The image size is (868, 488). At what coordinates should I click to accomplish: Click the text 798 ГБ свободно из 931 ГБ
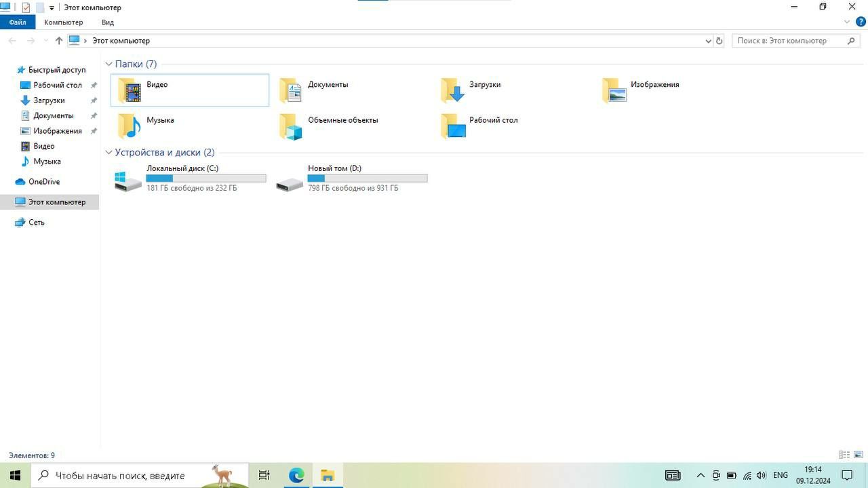click(x=353, y=188)
